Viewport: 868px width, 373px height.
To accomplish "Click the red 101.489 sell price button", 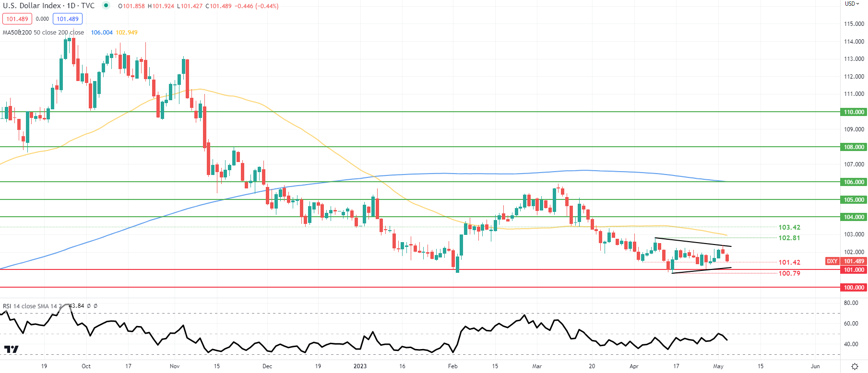I will coord(17,19).
